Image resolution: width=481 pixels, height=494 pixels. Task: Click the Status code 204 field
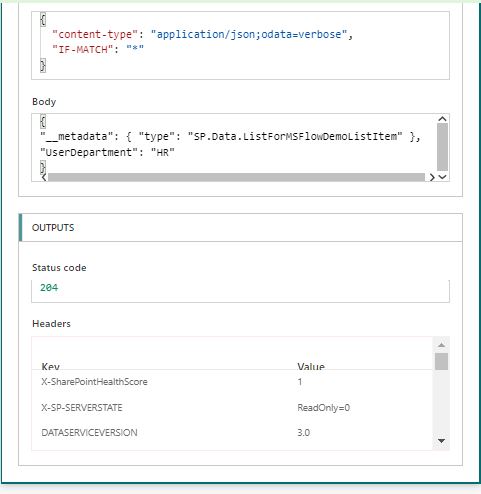(240, 291)
